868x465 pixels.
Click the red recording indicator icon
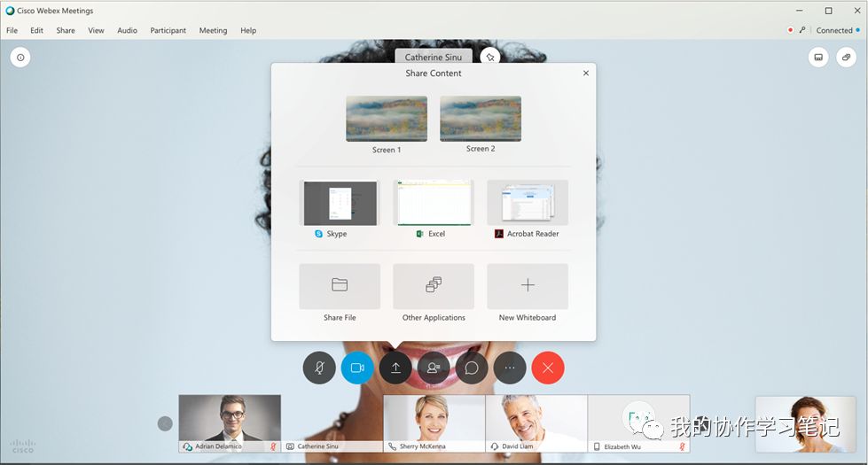[x=790, y=30]
